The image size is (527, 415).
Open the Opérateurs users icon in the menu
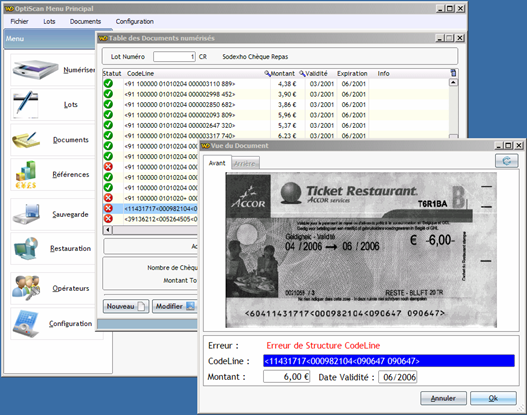coord(26,288)
